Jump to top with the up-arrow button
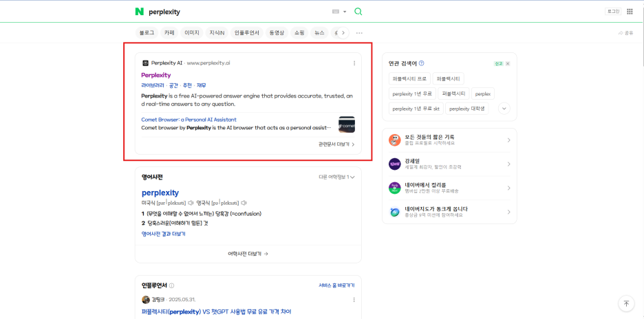The image size is (644, 319). pyautogui.click(x=626, y=303)
